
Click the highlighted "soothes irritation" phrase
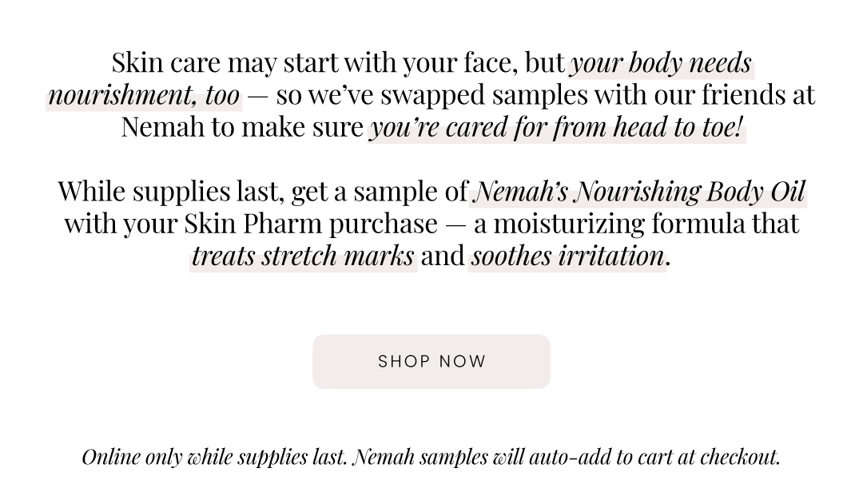[x=567, y=257]
